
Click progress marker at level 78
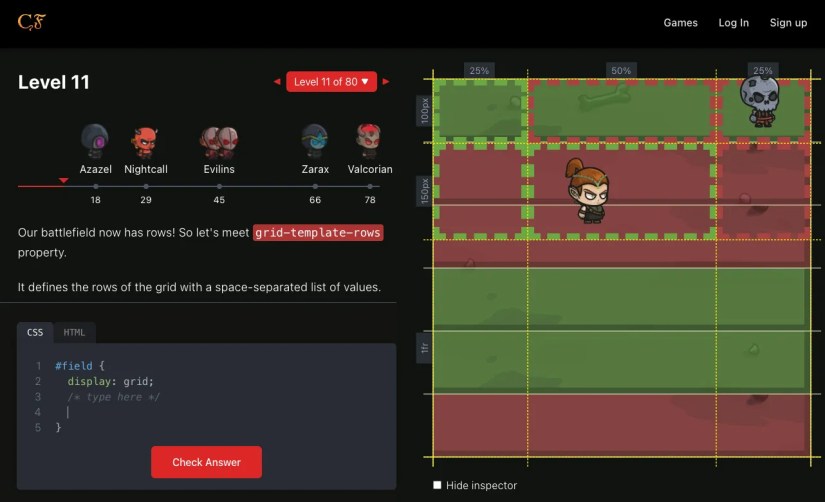370,186
